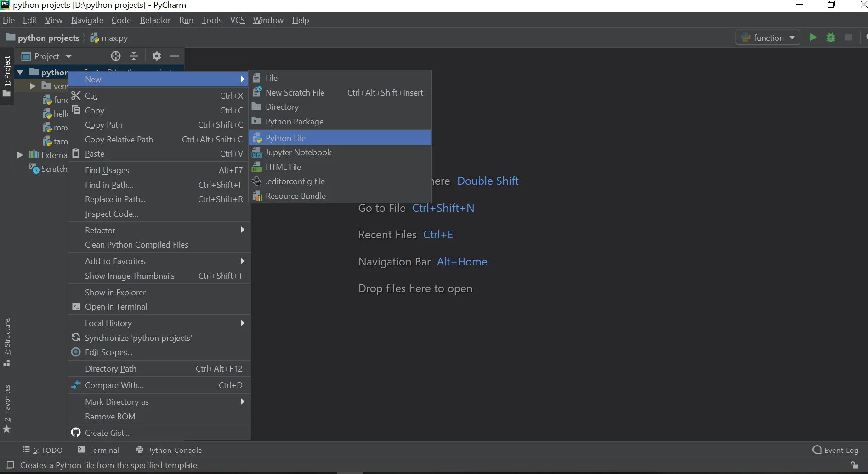
Task: Click python projects breadcrumb in navigation bar
Action: (x=43, y=38)
